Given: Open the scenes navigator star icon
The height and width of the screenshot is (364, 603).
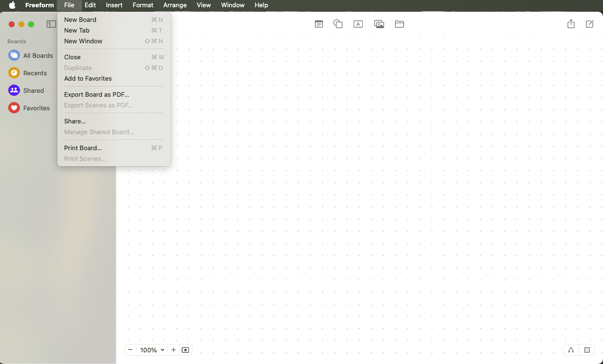Looking at the screenshot, I should [185, 350].
